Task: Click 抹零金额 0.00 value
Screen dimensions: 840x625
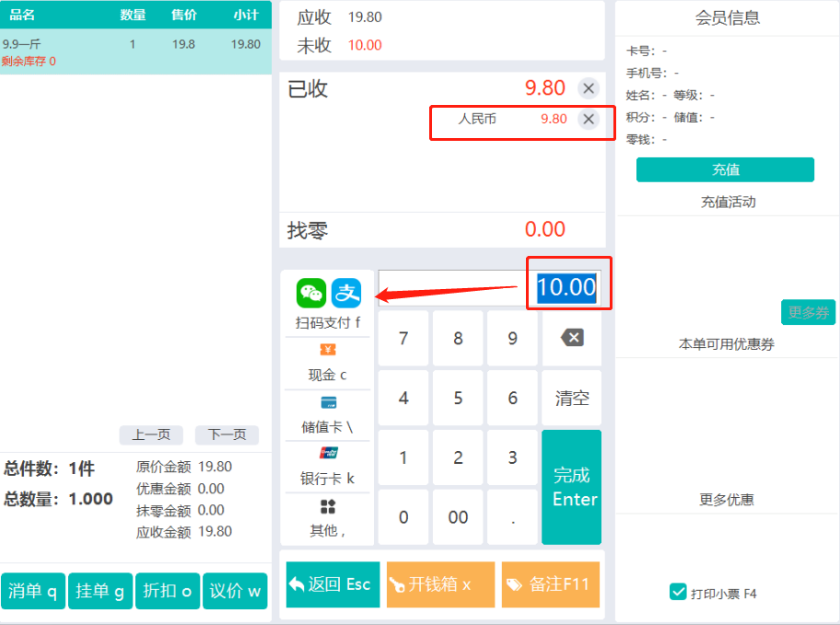Action: tap(211, 510)
